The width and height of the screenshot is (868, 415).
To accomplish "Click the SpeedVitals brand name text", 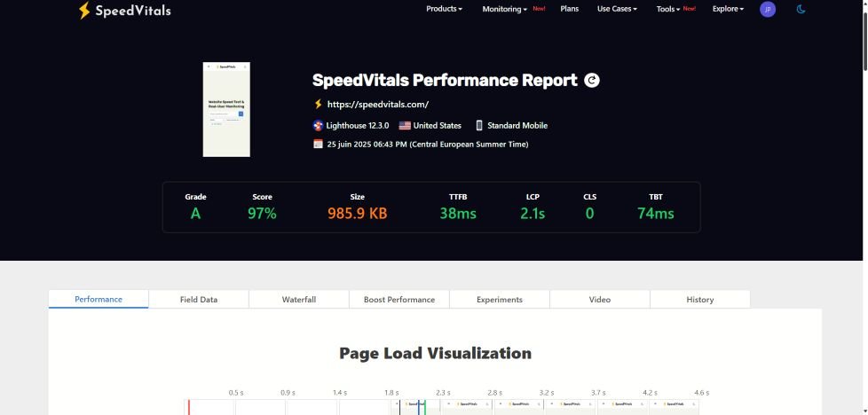I will [x=133, y=11].
